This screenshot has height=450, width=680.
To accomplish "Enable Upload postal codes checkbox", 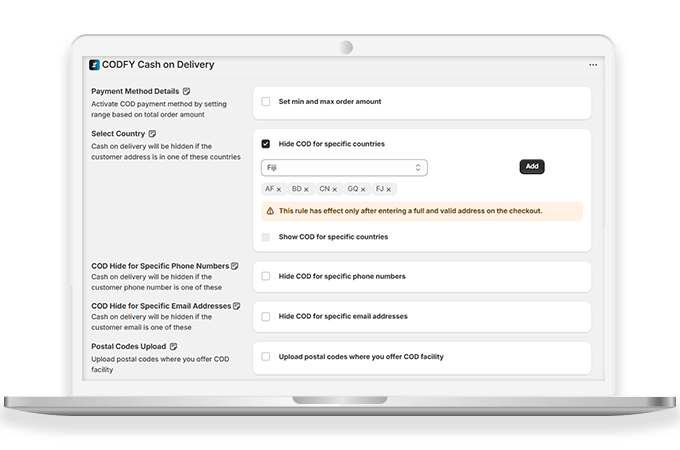I will pyautogui.click(x=266, y=356).
